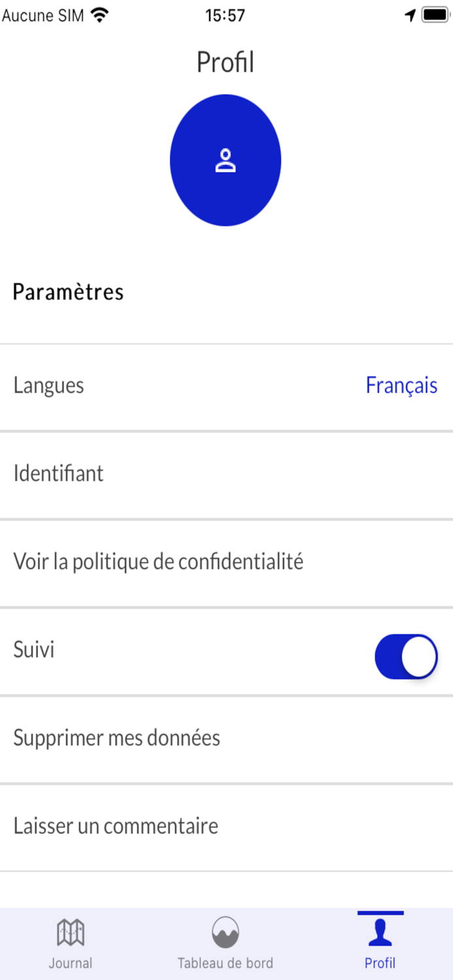
Task: Tap the location arrow icon in status bar
Action: pos(411,14)
